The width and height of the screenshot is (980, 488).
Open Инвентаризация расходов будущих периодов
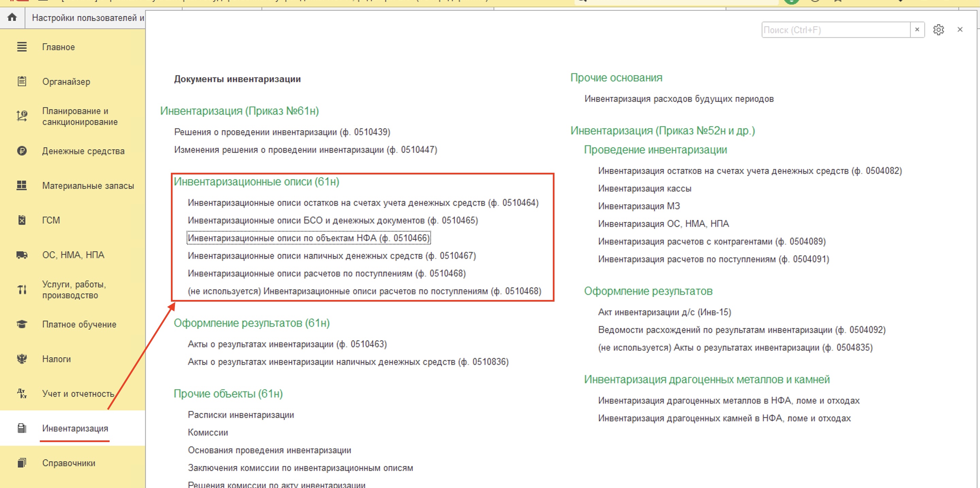(679, 99)
